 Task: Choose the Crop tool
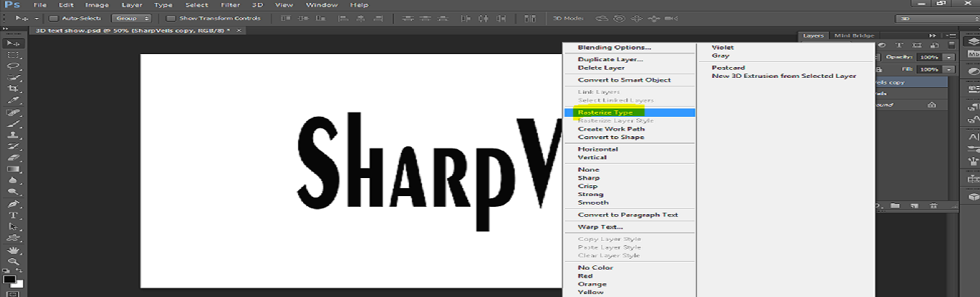tap(13, 89)
